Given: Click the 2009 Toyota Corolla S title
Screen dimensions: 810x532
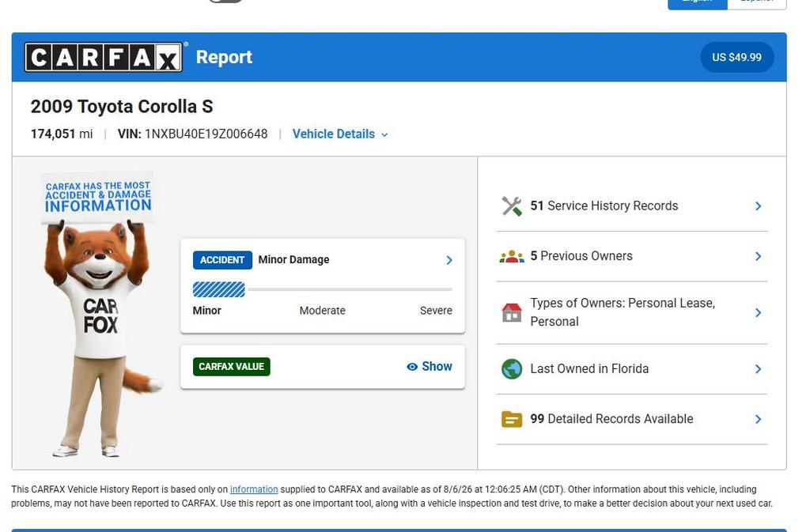Looking at the screenshot, I should point(122,107).
